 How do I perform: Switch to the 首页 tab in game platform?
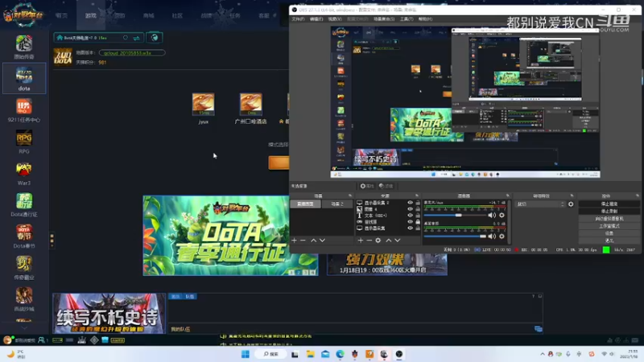(61, 15)
